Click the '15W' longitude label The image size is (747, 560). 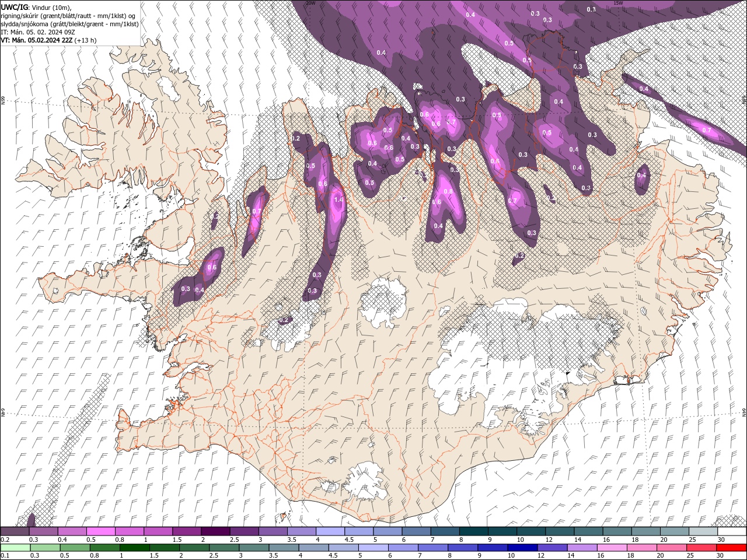(x=618, y=3)
